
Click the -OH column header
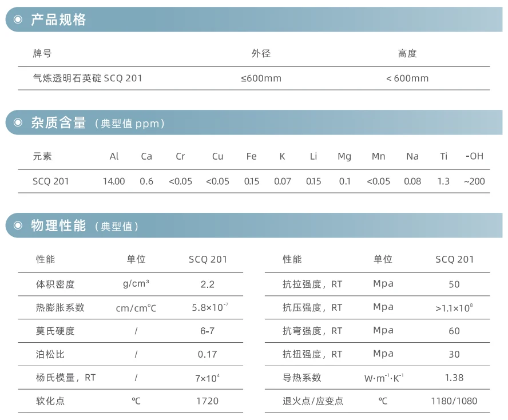474,156
